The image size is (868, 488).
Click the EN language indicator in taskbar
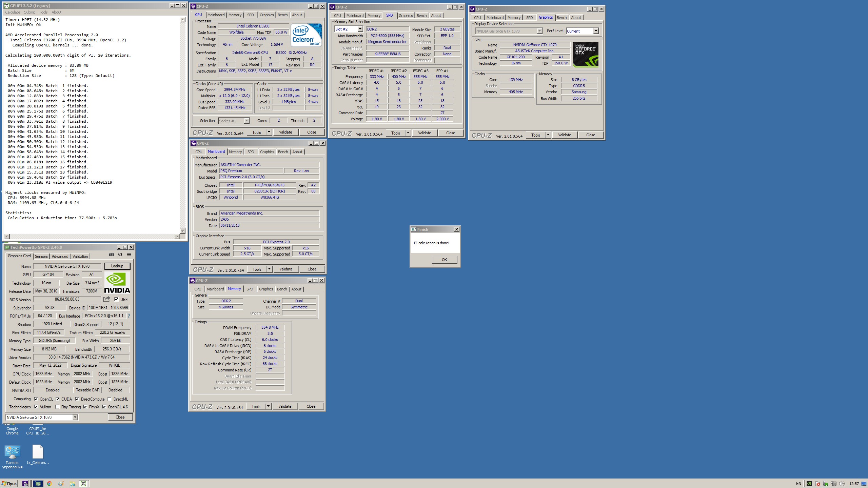pyautogui.click(x=798, y=484)
